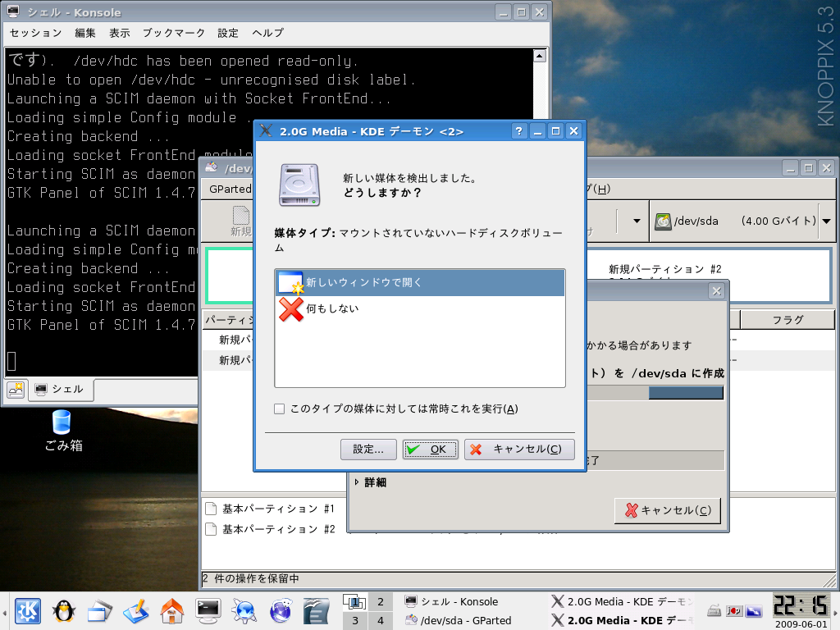This screenshot has height=630, width=840.
Task: Click the GParted operation progress bar
Action: (x=655, y=393)
